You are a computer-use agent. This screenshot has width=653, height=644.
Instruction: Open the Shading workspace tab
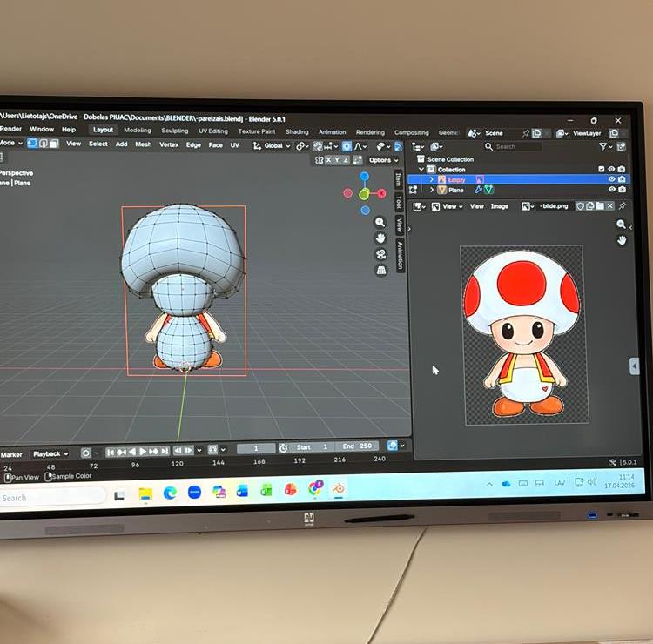point(297,132)
